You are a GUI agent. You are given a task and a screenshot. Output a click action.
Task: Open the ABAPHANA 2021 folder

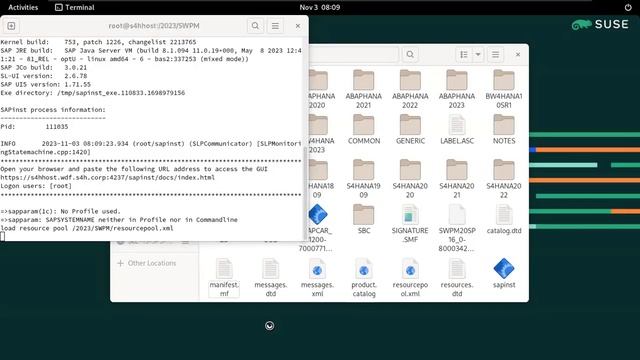[x=364, y=89]
